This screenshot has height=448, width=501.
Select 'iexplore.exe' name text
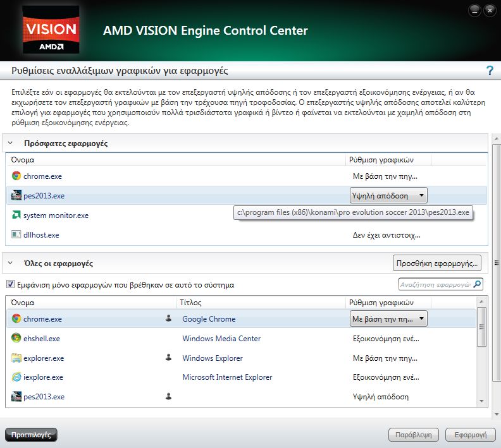(43, 377)
